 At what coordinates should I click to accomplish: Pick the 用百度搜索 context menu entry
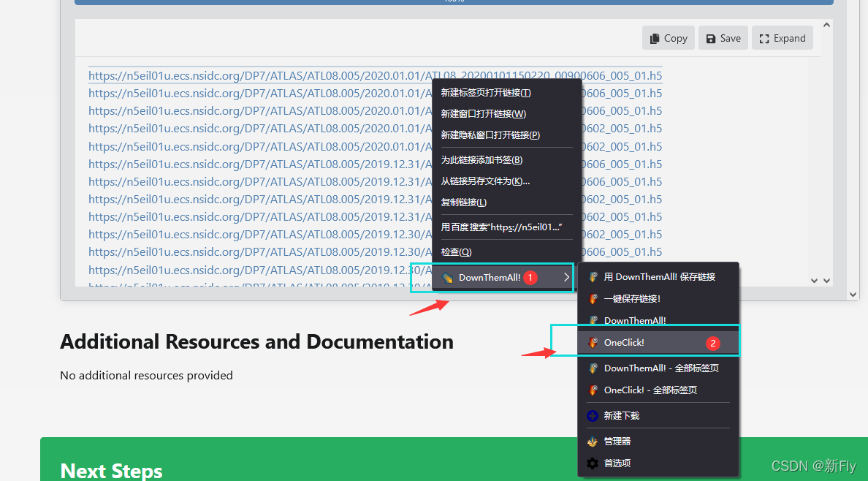[x=506, y=227]
